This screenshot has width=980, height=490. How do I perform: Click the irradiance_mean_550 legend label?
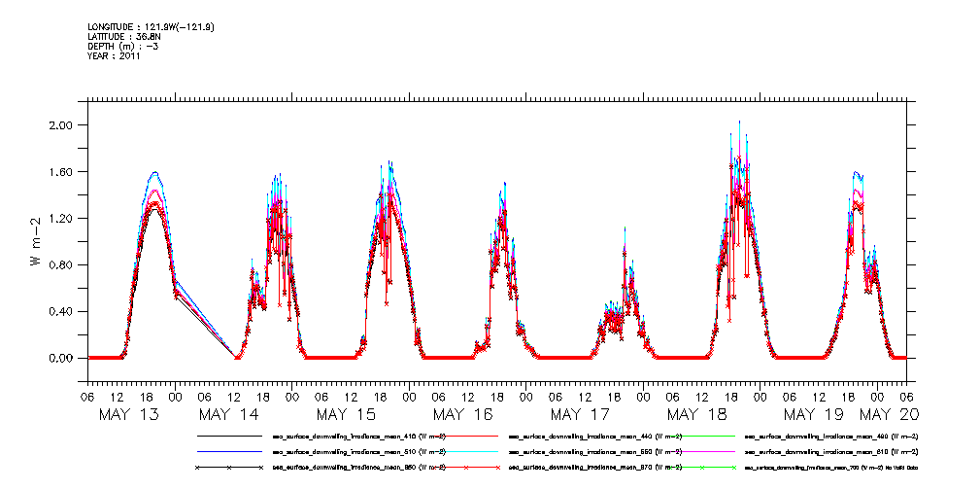pos(595,451)
